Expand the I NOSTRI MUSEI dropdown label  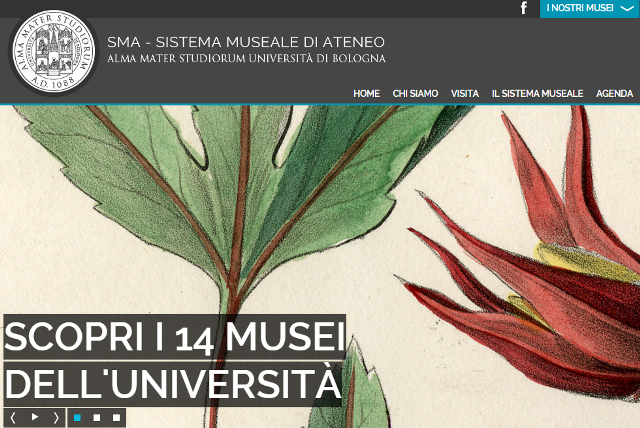point(579,8)
